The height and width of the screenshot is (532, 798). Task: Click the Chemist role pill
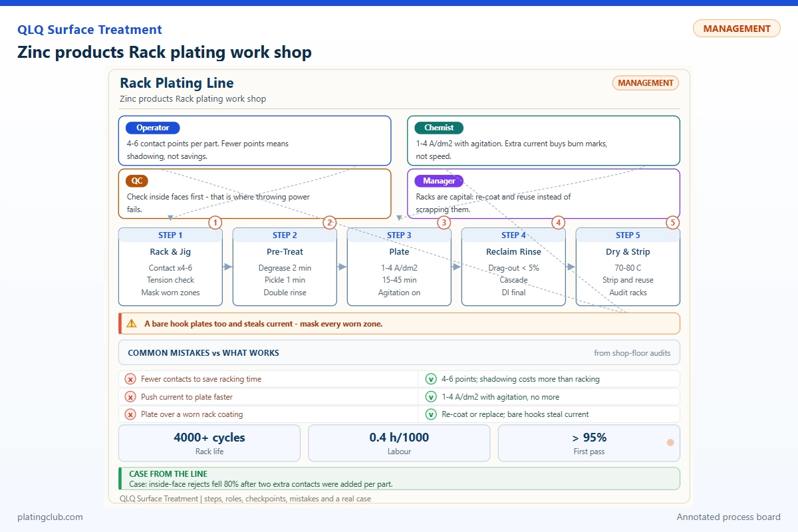pyautogui.click(x=439, y=128)
